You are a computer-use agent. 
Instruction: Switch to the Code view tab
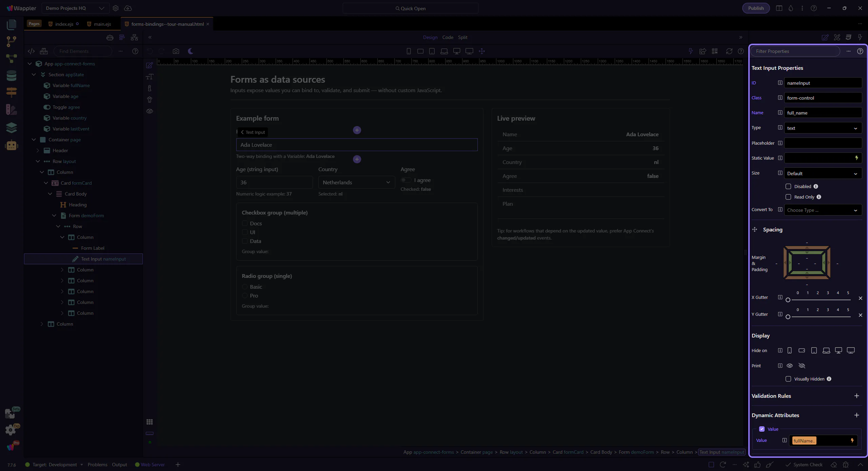click(448, 37)
